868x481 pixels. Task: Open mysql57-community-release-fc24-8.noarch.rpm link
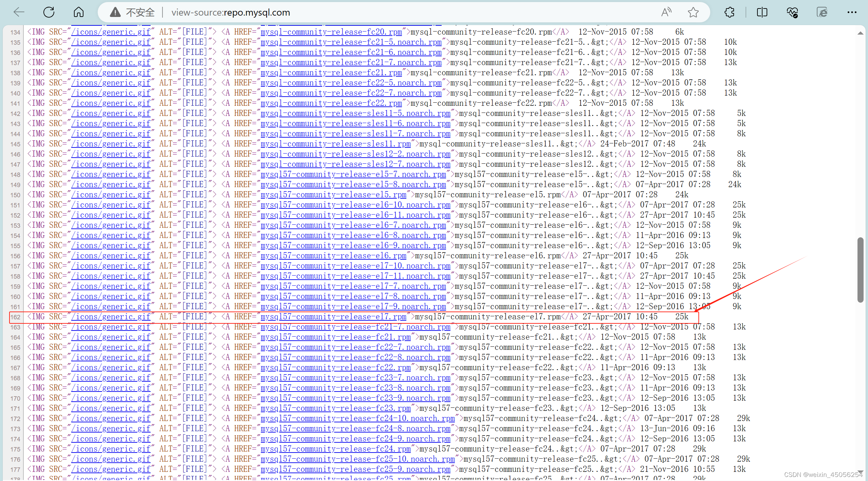coord(355,428)
